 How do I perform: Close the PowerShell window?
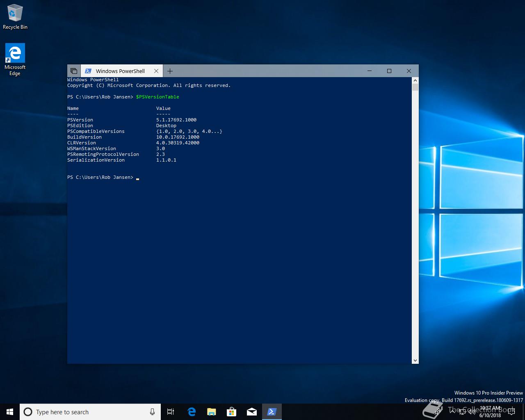point(409,71)
